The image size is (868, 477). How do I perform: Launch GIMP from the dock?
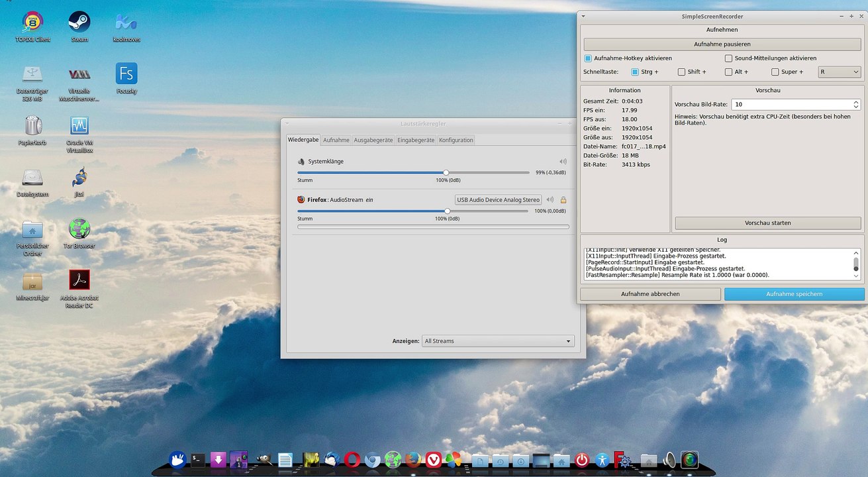pyautogui.click(x=264, y=460)
